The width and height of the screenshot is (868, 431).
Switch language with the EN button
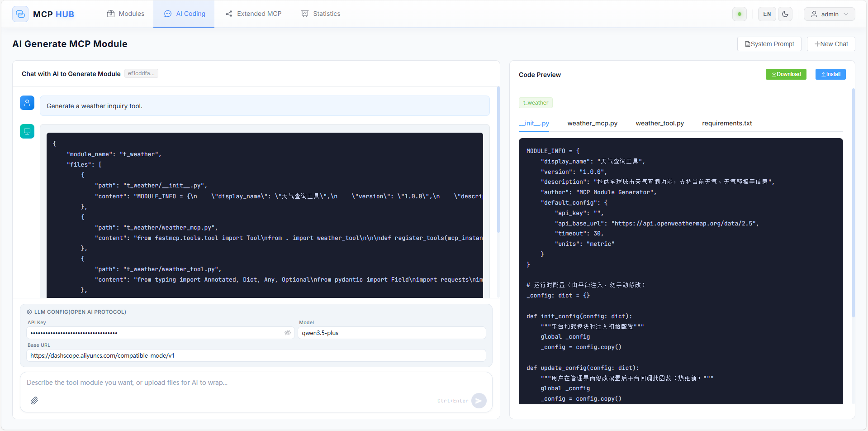tap(767, 14)
